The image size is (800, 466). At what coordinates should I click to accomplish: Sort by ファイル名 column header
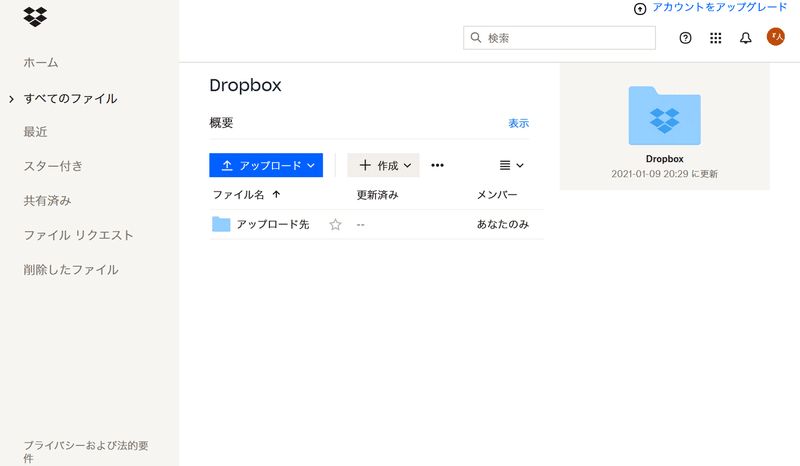(246, 194)
